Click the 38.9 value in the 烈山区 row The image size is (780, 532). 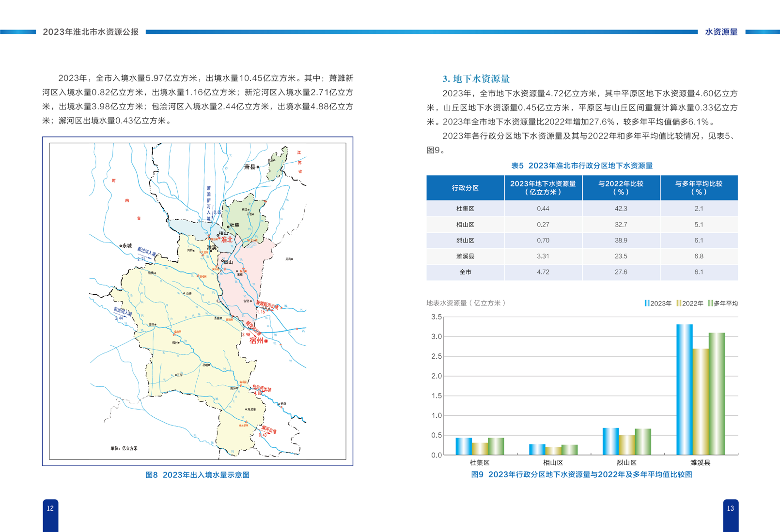pos(621,241)
